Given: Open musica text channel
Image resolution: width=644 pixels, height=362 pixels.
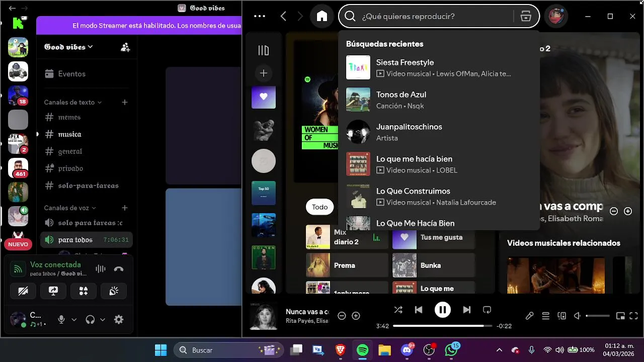Looking at the screenshot, I should (x=86, y=134).
